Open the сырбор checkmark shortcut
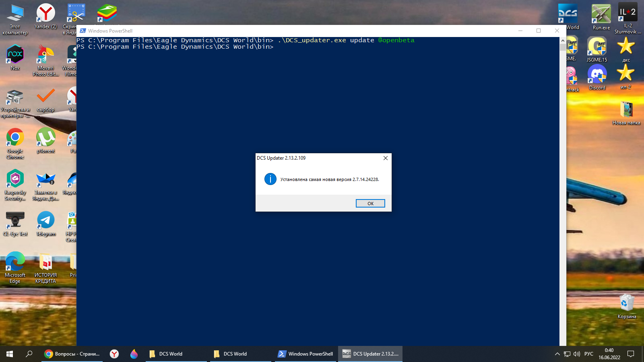The image size is (644, 362). [46, 100]
